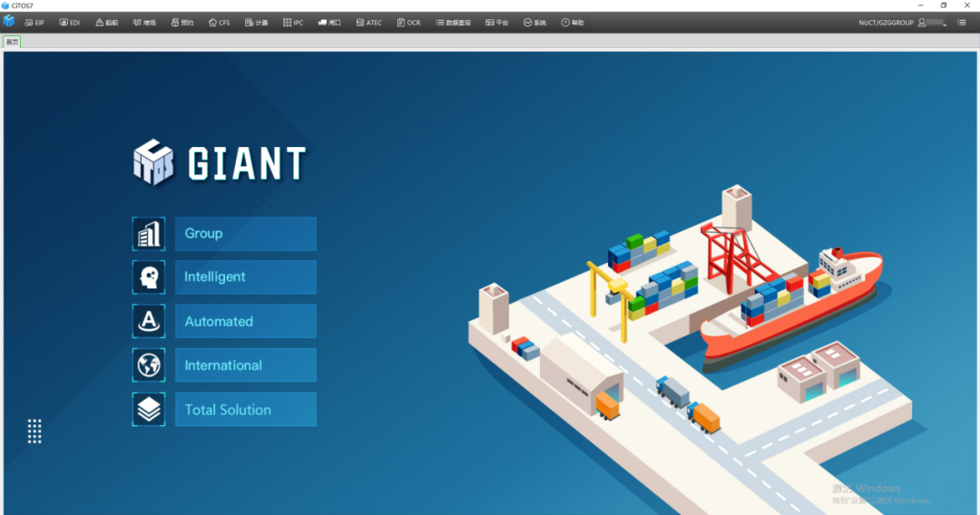Open the 预约 (appointment) menu
980x515 pixels.
pyautogui.click(x=181, y=23)
